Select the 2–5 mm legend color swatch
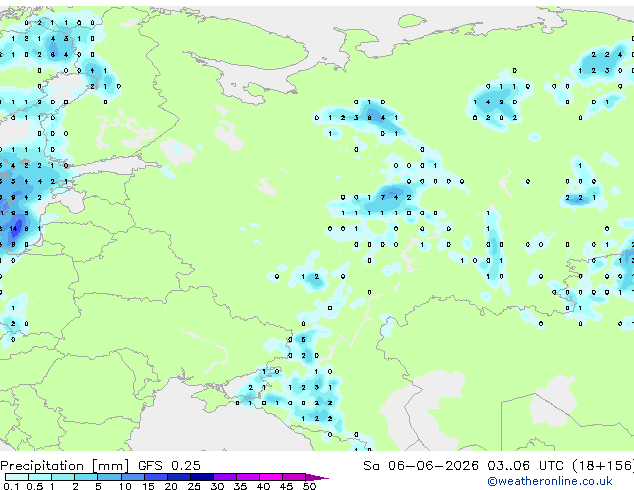This screenshot has height=490, width=634. click(86, 477)
